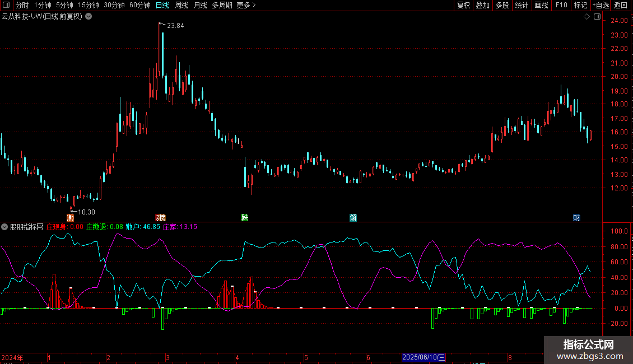Choose the 30分钟 period
This screenshot has width=633, height=364.
114,5
